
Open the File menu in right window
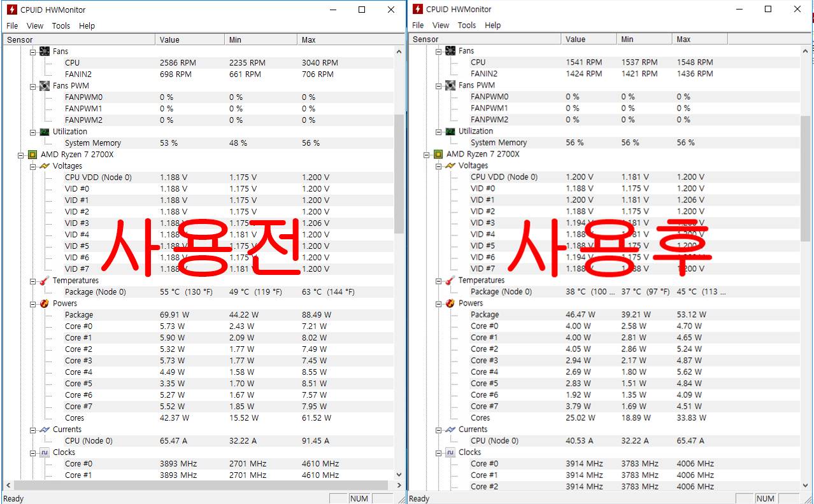(x=418, y=25)
